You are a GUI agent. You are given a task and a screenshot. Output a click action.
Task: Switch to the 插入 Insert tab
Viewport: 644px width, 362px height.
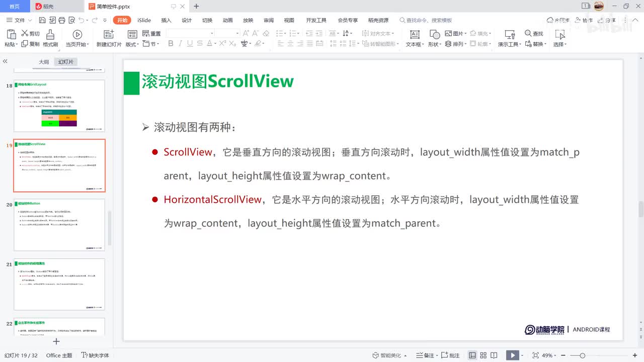166,20
